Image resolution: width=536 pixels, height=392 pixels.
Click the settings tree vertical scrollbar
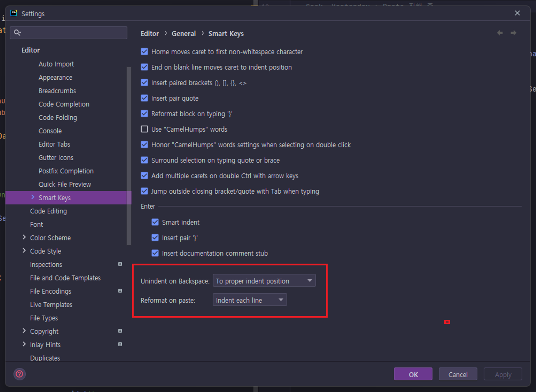[129, 156]
